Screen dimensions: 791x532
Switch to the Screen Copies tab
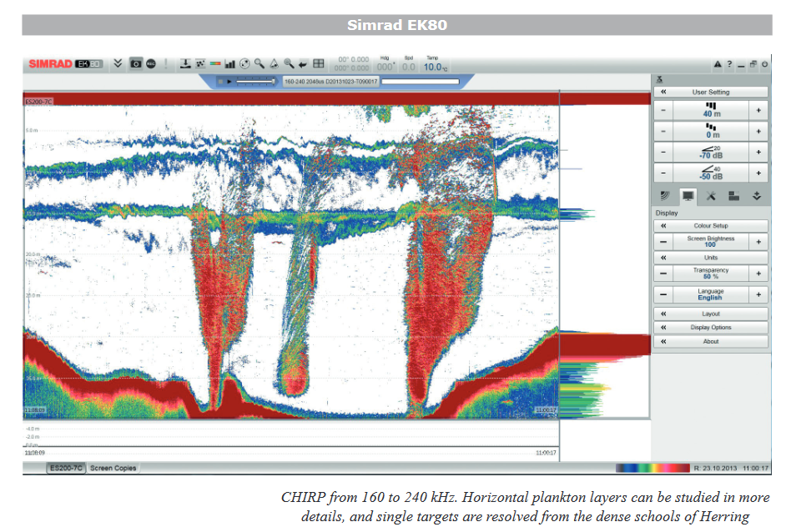click(113, 468)
